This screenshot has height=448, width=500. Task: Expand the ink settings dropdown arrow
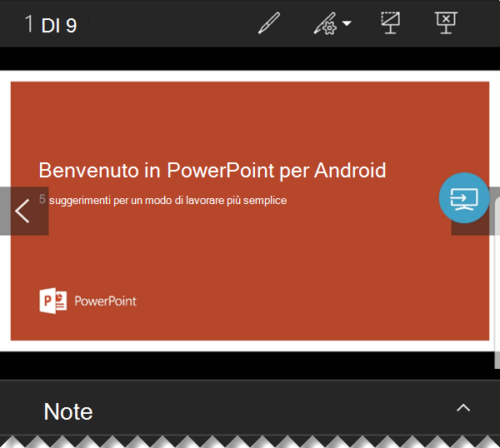pyautogui.click(x=347, y=23)
